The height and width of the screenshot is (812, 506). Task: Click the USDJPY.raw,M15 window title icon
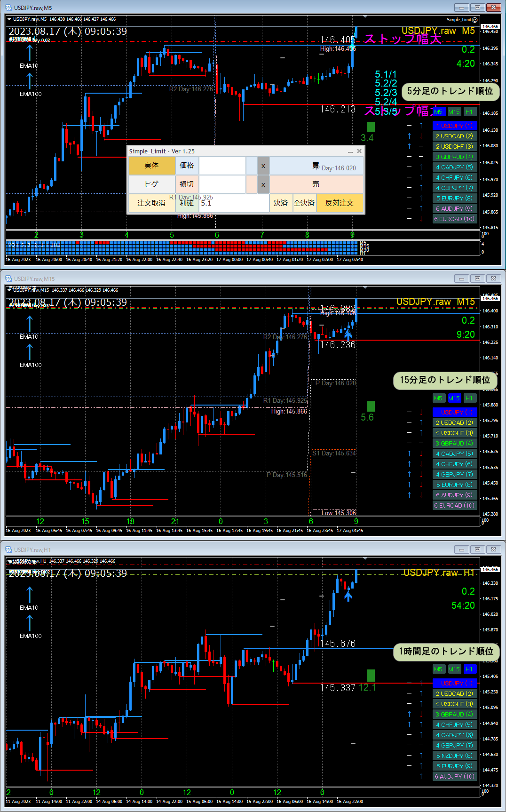8,279
